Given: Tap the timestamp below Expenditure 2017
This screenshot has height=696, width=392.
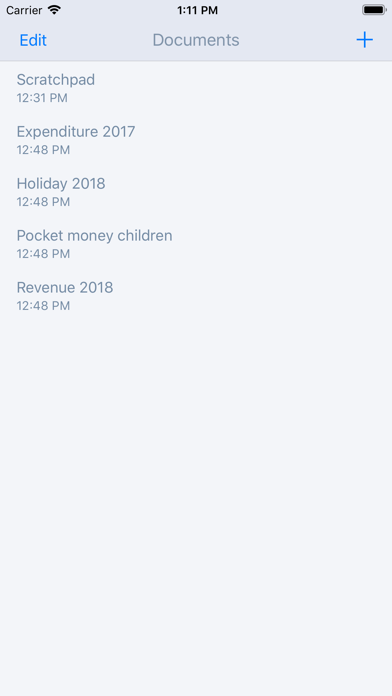Looking at the screenshot, I should coord(44,150).
